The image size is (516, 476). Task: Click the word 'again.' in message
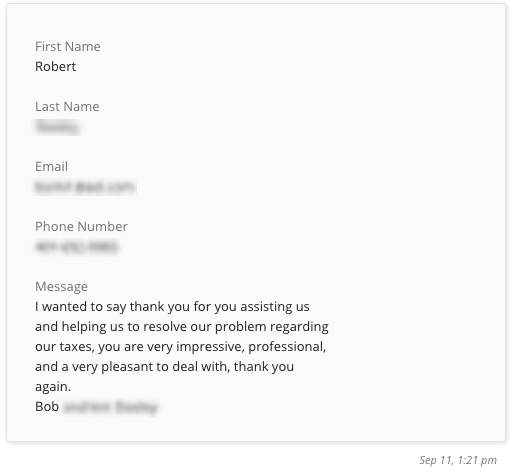click(x=53, y=387)
